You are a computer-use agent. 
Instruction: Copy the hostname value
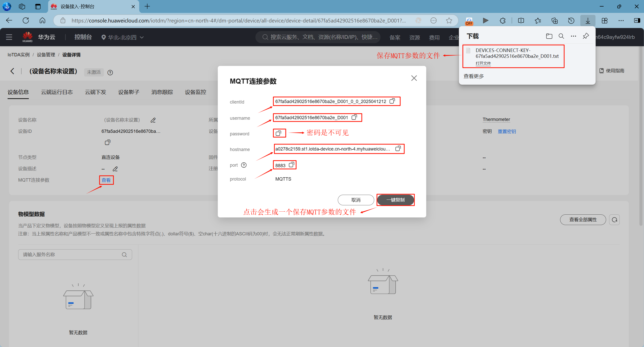pos(398,149)
